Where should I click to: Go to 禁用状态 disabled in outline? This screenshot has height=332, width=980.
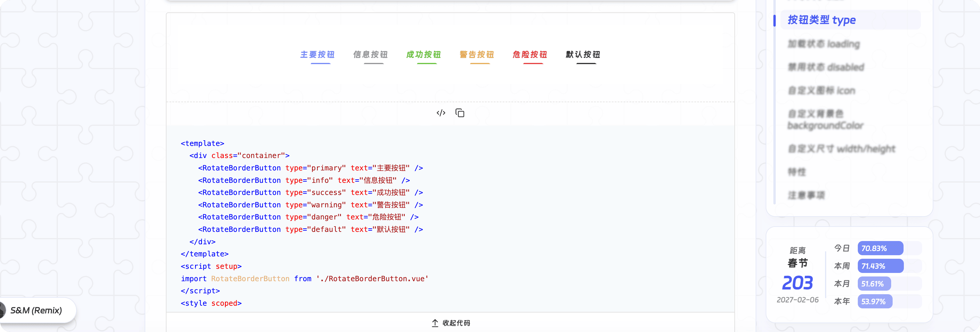point(826,67)
